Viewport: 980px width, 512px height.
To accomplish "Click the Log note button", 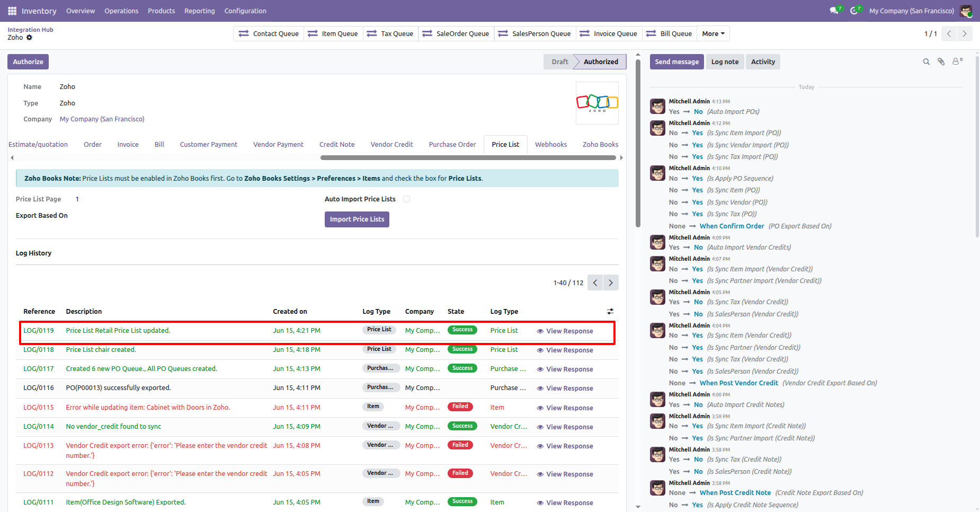I will [725, 62].
